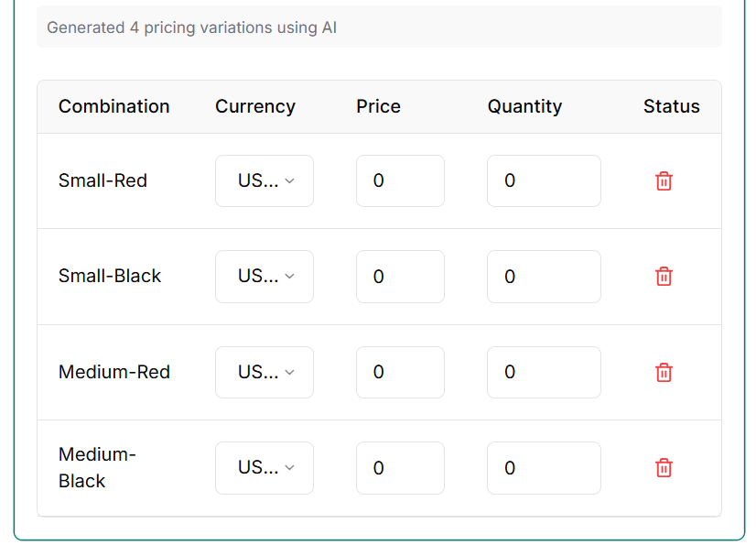Open the Medium-Black currency dropdown
The width and height of the screenshot is (756, 556).
(265, 468)
